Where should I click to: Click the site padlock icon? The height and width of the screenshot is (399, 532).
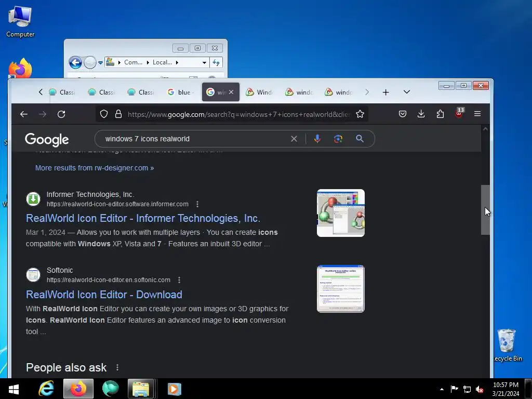(x=118, y=114)
